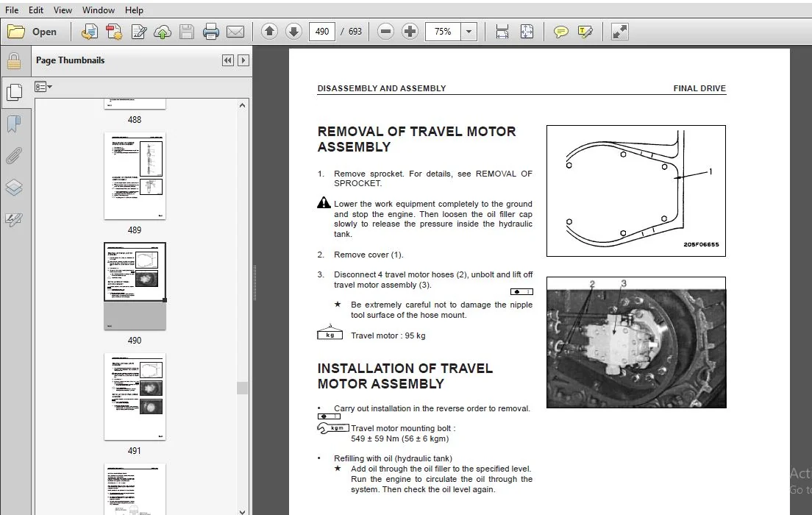Click the zoom out minus button
The width and height of the screenshot is (812, 515).
(385, 32)
